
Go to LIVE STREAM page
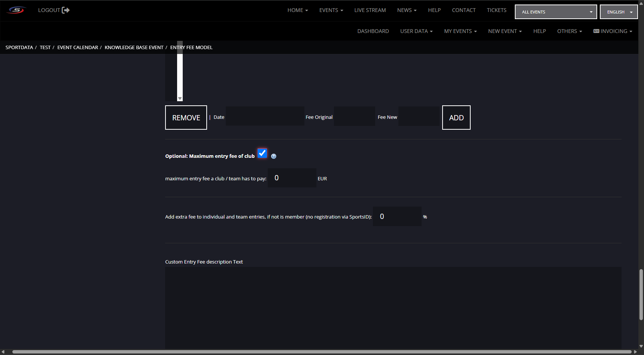coord(370,10)
